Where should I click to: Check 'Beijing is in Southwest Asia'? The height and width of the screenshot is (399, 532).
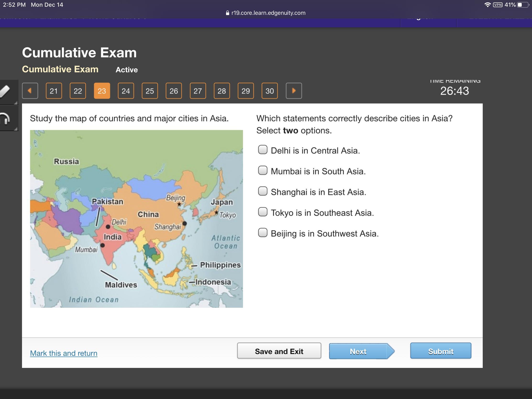262,233
